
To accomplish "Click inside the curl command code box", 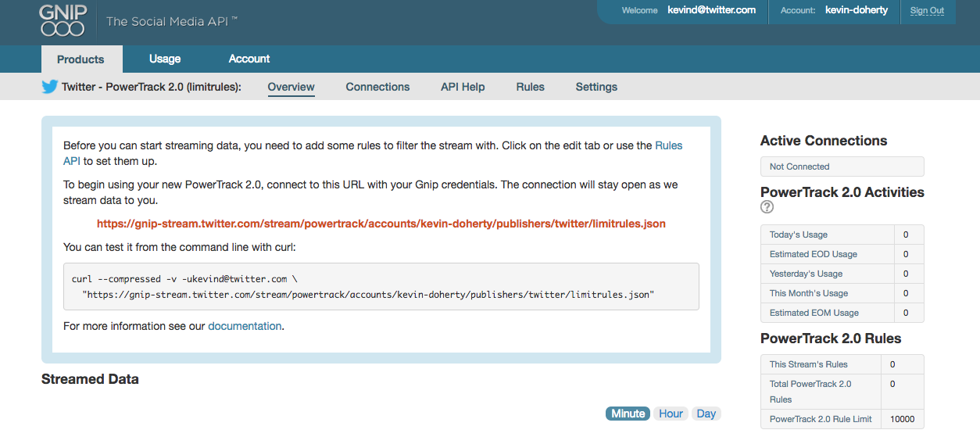I will pyautogui.click(x=381, y=286).
